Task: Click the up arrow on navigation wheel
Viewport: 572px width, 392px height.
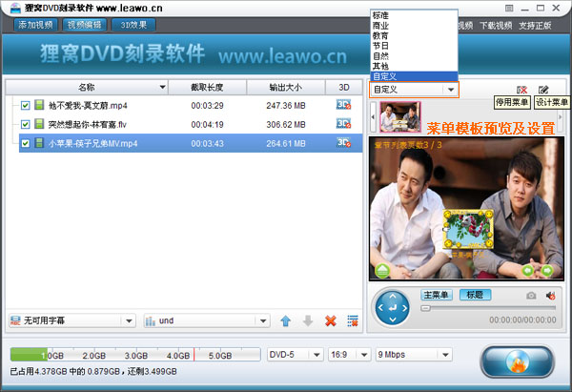Action: click(393, 296)
